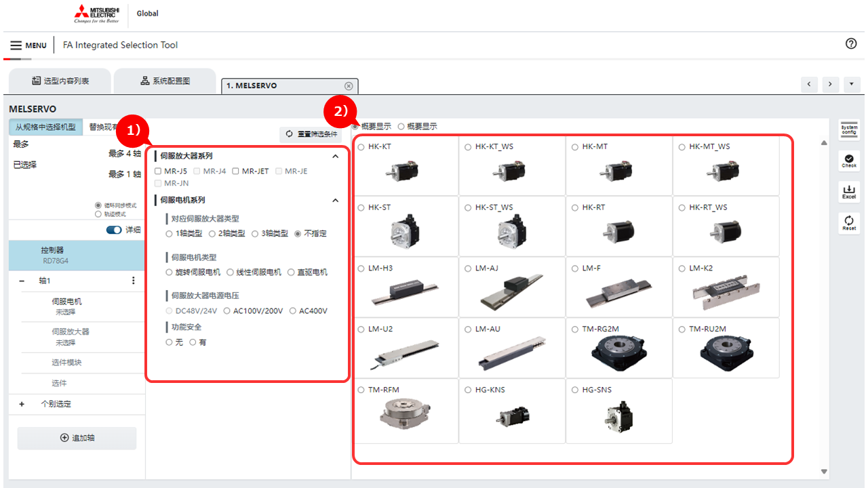Viewport: 868px width, 488px height.
Task: Select the HK-ST_WS motor card
Action: pyautogui.click(x=512, y=226)
